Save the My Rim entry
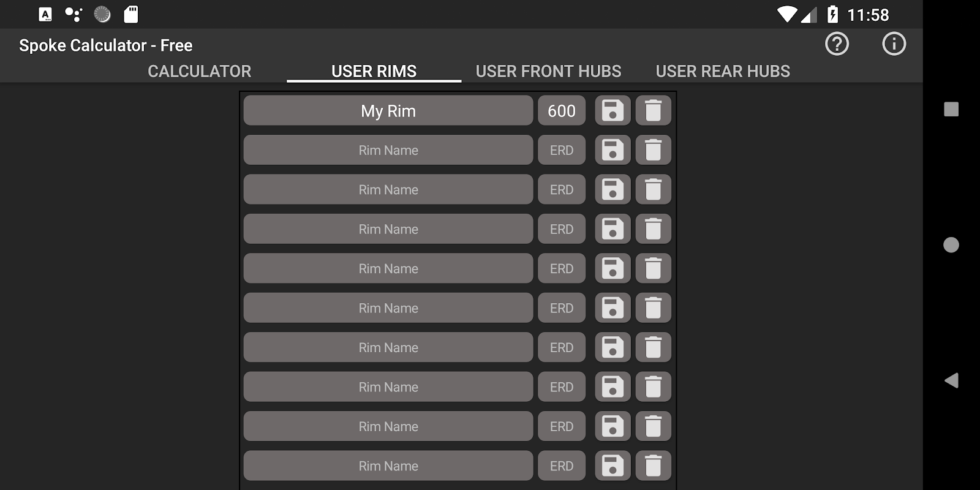Image resolution: width=980 pixels, height=490 pixels. [x=612, y=110]
